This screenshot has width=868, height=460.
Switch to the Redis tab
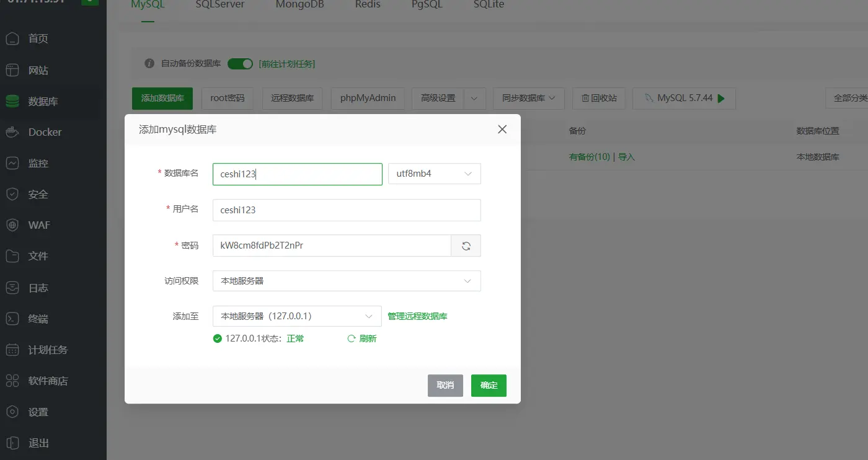point(368,5)
